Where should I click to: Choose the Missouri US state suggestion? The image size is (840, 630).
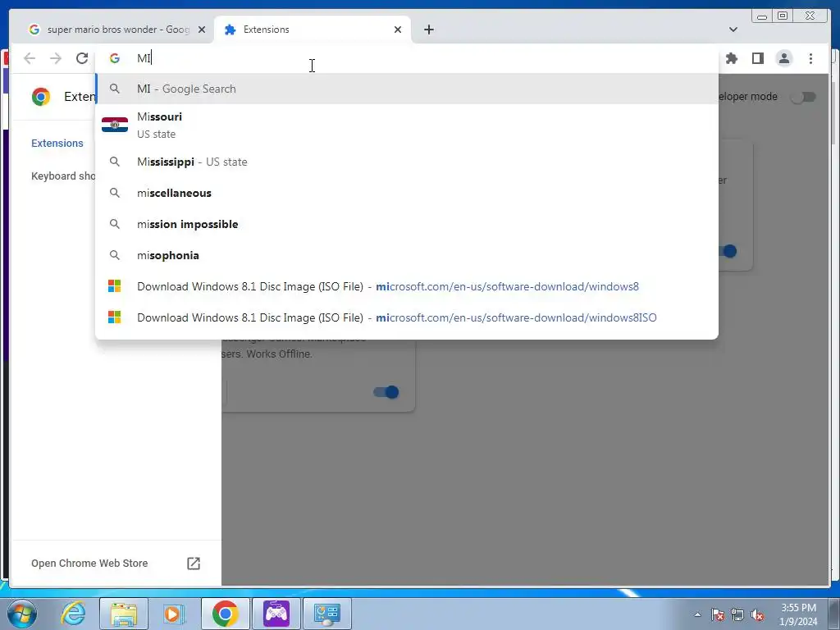407,125
